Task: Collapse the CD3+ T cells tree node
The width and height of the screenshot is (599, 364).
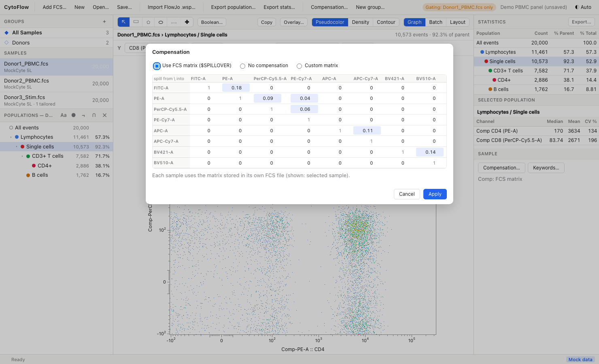Action: click(22, 156)
